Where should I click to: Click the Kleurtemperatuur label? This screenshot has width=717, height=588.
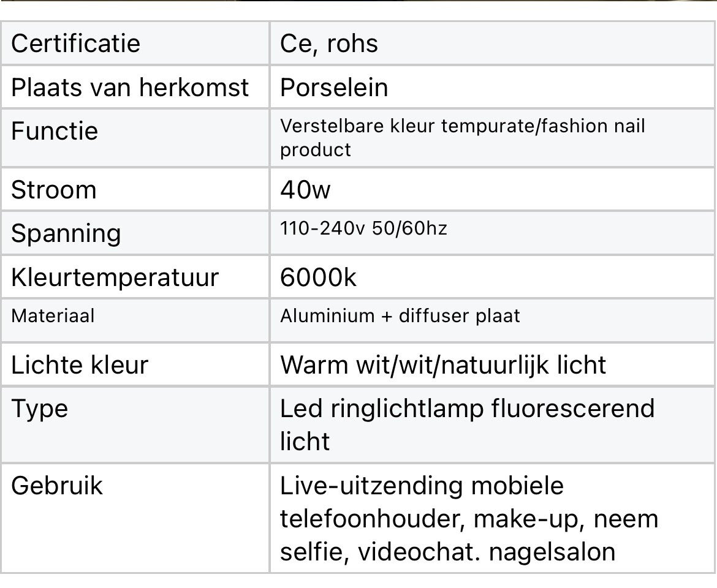coord(115,277)
